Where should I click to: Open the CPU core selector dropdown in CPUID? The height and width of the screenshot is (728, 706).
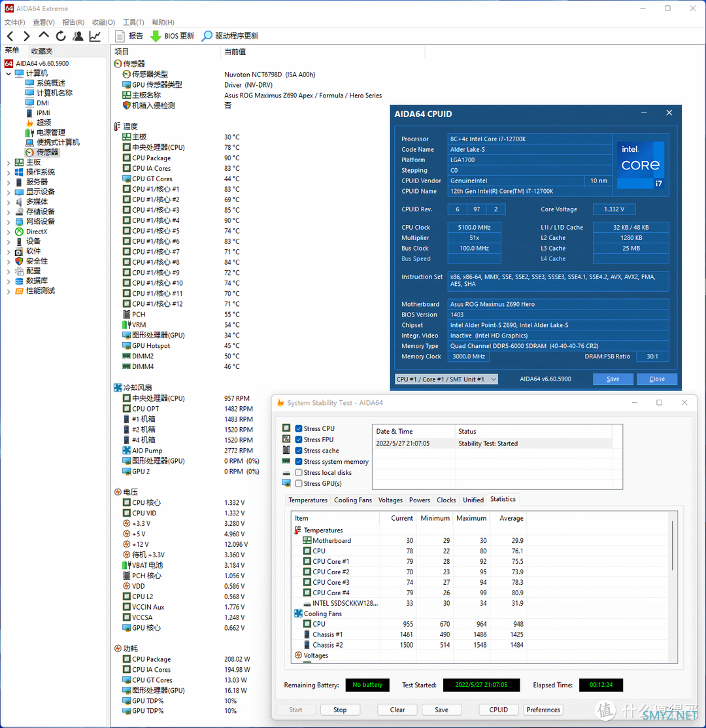(x=446, y=379)
